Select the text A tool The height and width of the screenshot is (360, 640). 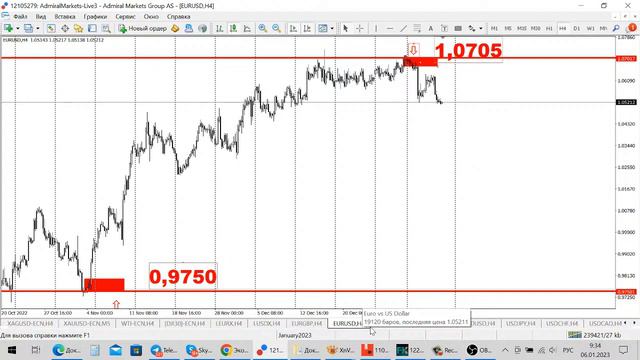coord(431,28)
